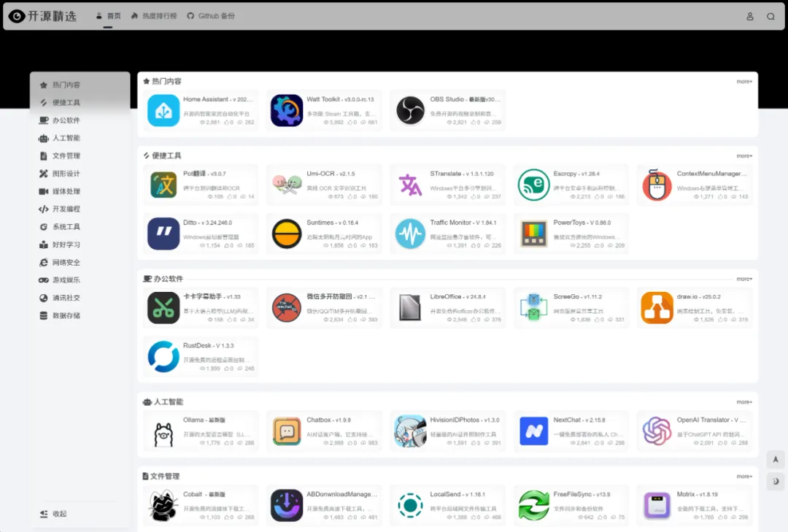
Task: Open the 热度排行榜 nav item
Action: (154, 16)
